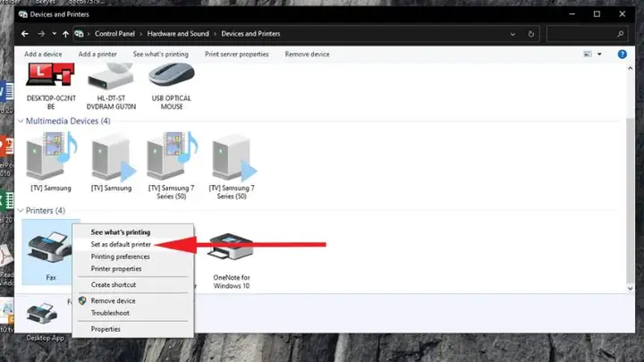Image resolution: width=644 pixels, height=362 pixels.
Task: Click the Devices and Printers title bar icon
Action: pyautogui.click(x=23, y=14)
